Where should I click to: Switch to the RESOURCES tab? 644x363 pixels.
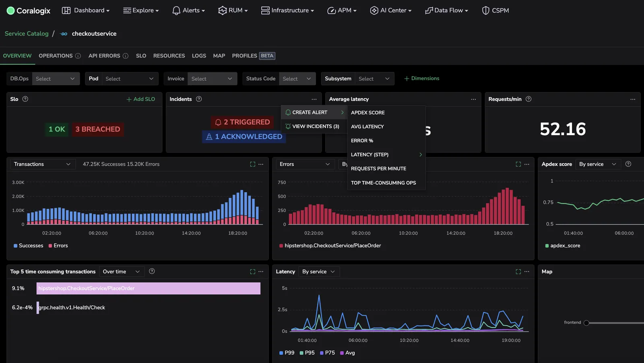point(169,56)
